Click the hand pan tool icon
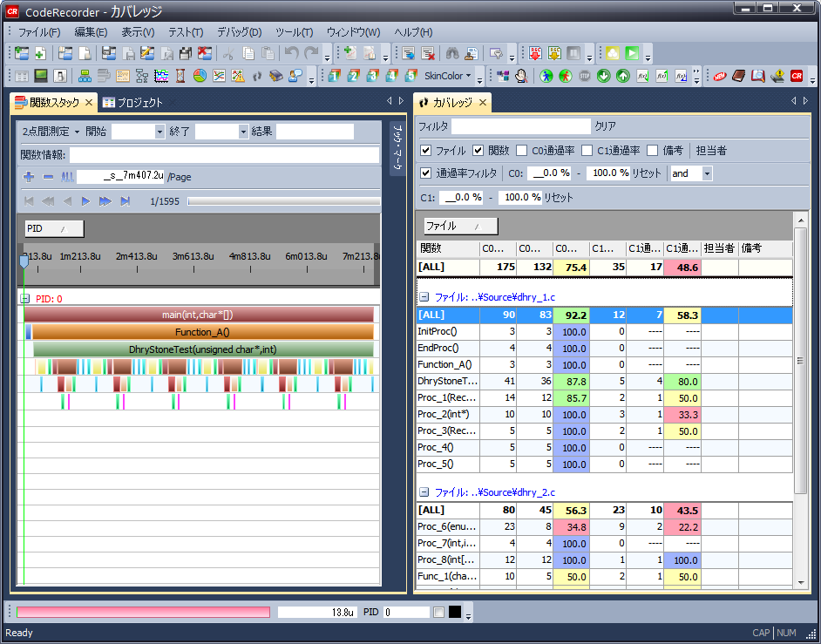This screenshot has height=644, width=821. coord(521,76)
